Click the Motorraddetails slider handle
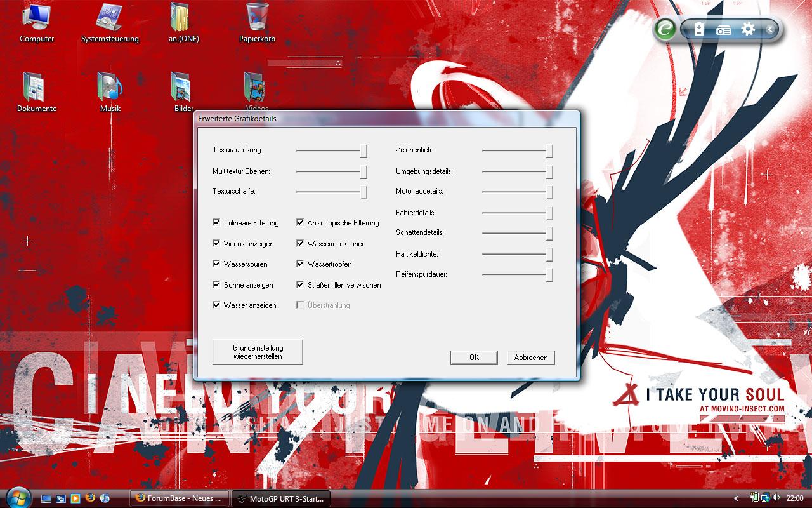 click(550, 192)
